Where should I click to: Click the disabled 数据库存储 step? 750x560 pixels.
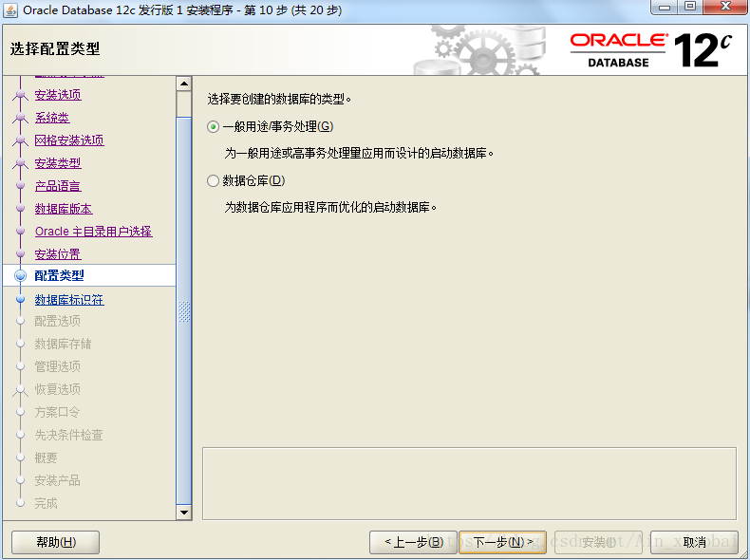pyautogui.click(x=64, y=344)
